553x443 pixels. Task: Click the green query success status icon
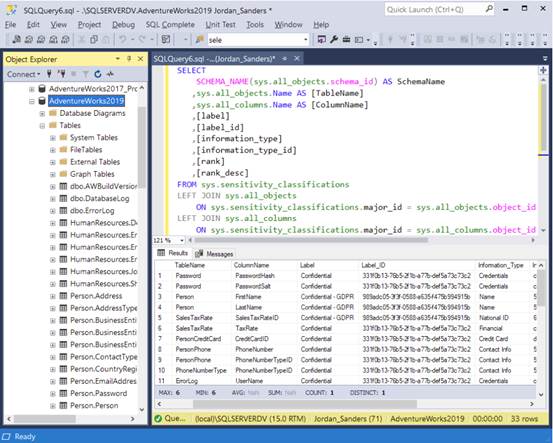(158, 419)
